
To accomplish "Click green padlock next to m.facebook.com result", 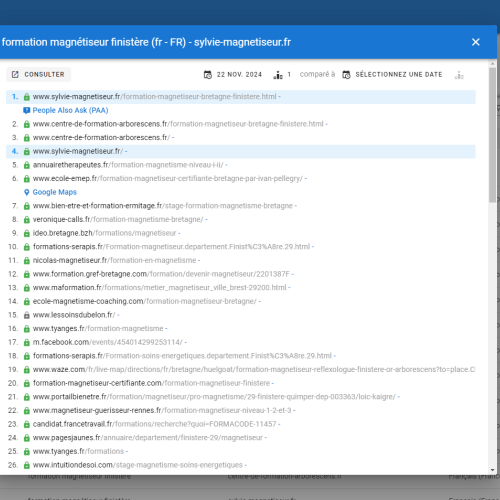I will pyautogui.click(x=27, y=342).
